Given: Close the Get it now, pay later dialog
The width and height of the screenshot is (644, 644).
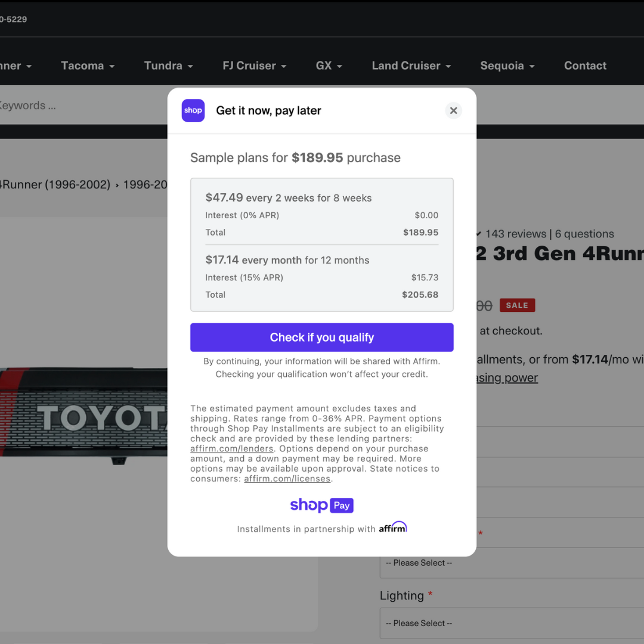Looking at the screenshot, I should 453,110.
